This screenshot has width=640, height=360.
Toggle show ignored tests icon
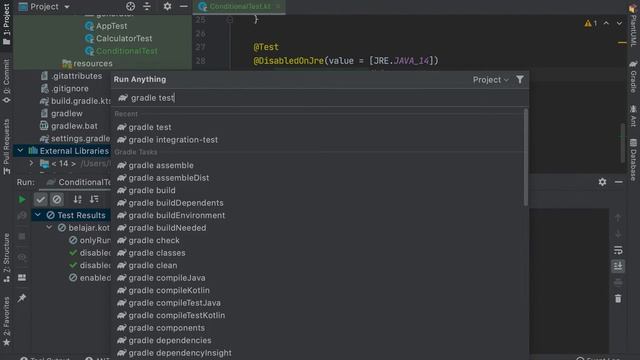pyautogui.click(x=57, y=200)
